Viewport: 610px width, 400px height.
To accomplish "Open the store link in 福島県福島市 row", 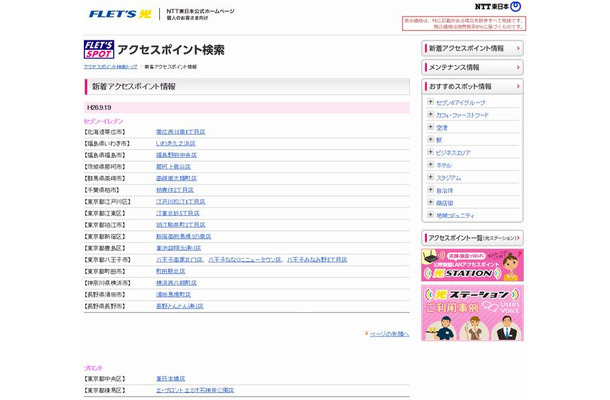I will (176, 155).
